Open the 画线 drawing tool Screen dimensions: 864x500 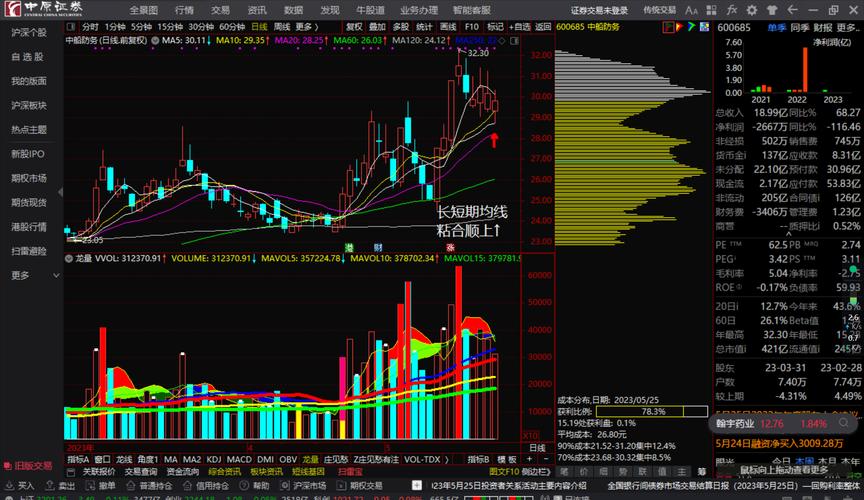[448, 26]
